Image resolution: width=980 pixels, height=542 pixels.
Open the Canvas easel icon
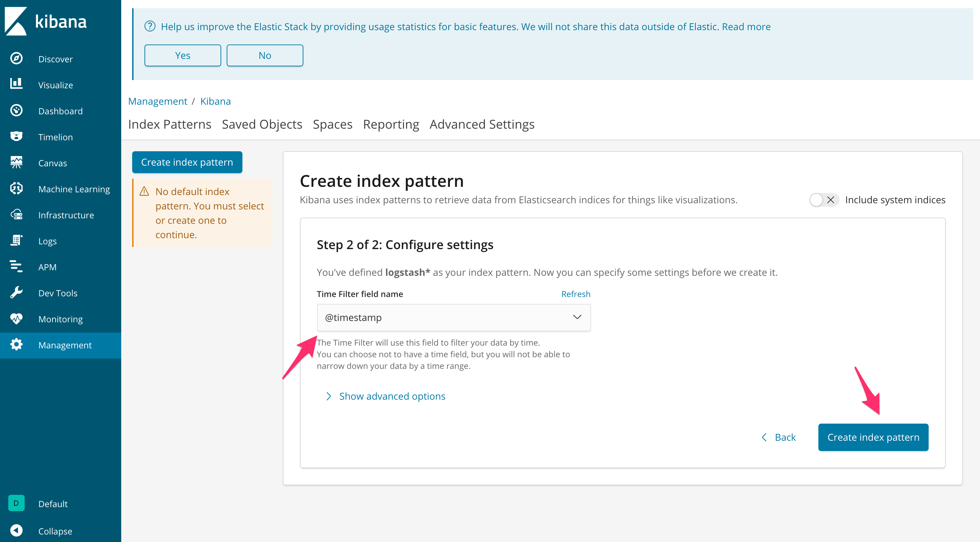[16, 162]
